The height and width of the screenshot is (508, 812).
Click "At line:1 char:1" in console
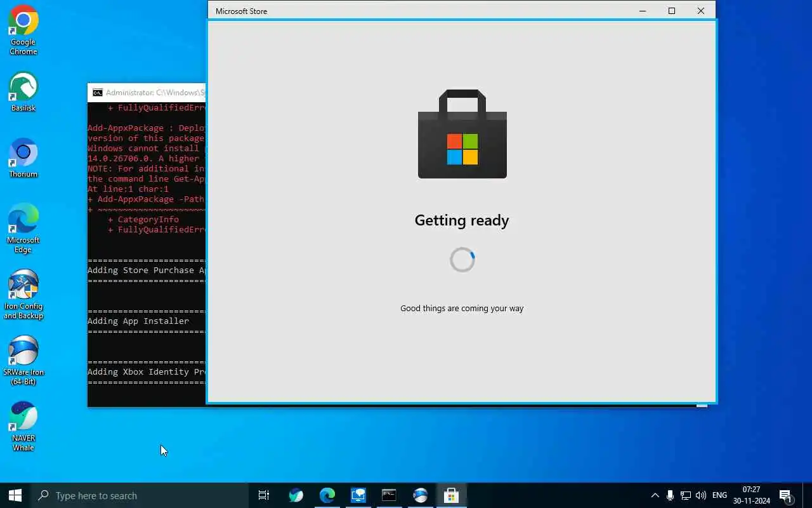[128, 189]
